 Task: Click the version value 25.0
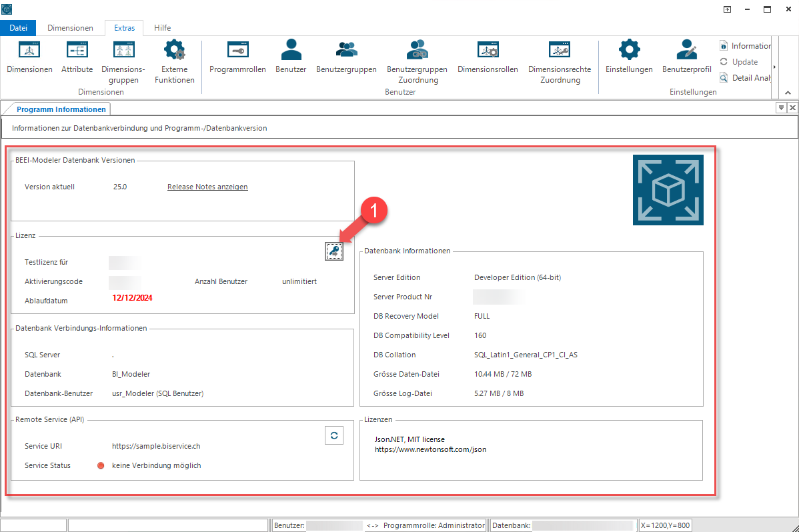point(120,187)
